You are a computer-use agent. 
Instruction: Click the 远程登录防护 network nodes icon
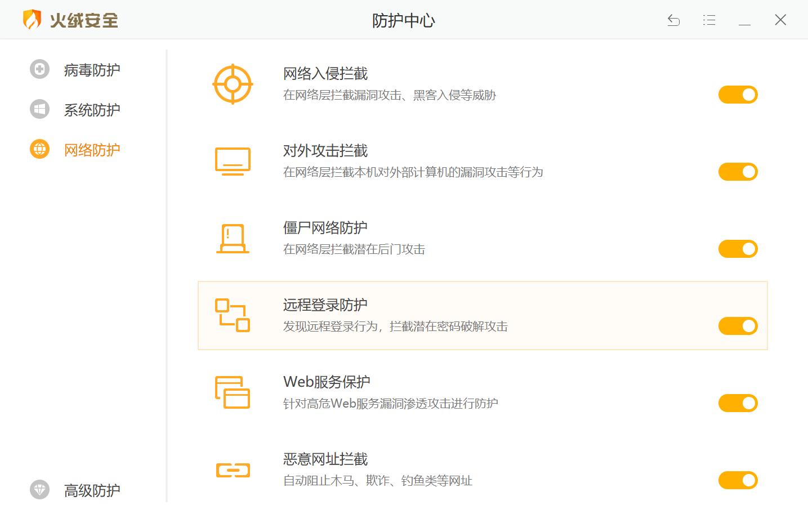232,315
